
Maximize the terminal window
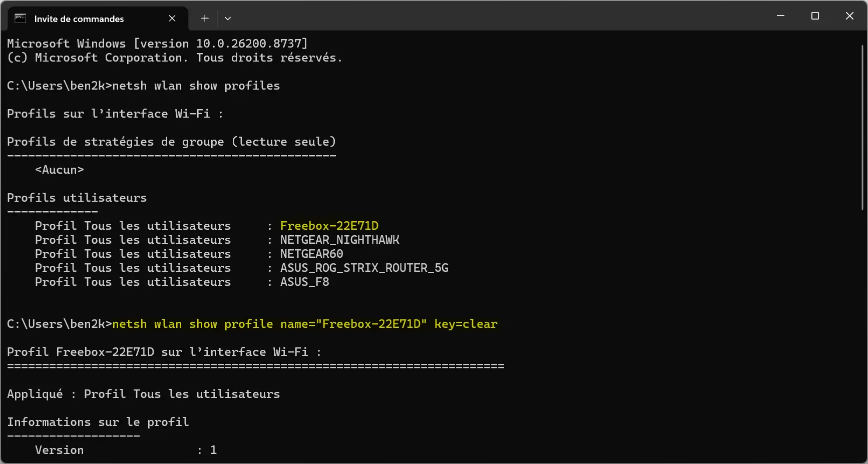pos(815,16)
